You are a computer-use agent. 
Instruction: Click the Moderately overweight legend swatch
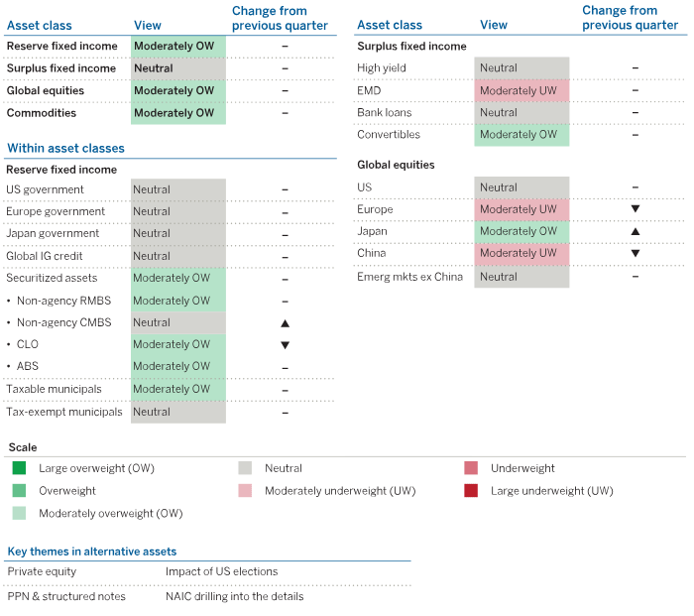click(x=19, y=513)
